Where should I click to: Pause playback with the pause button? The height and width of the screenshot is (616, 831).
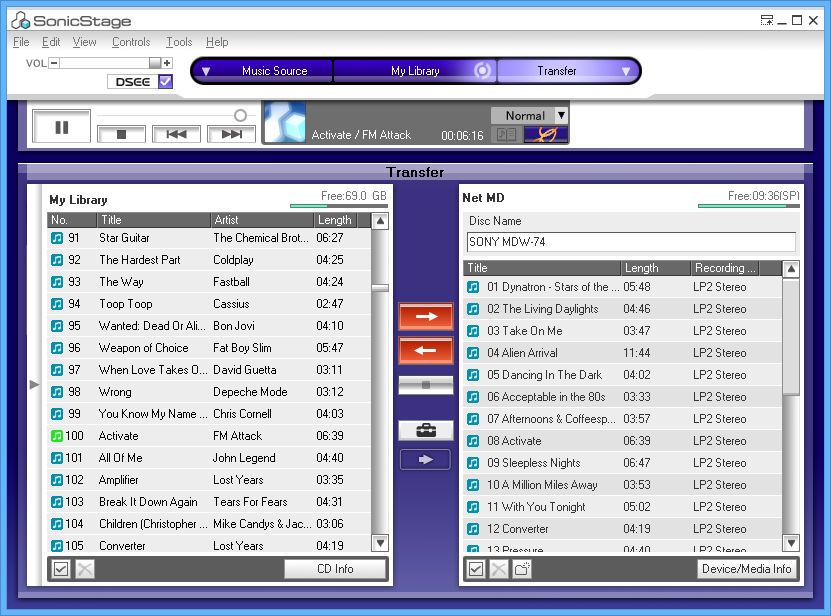click(61, 127)
